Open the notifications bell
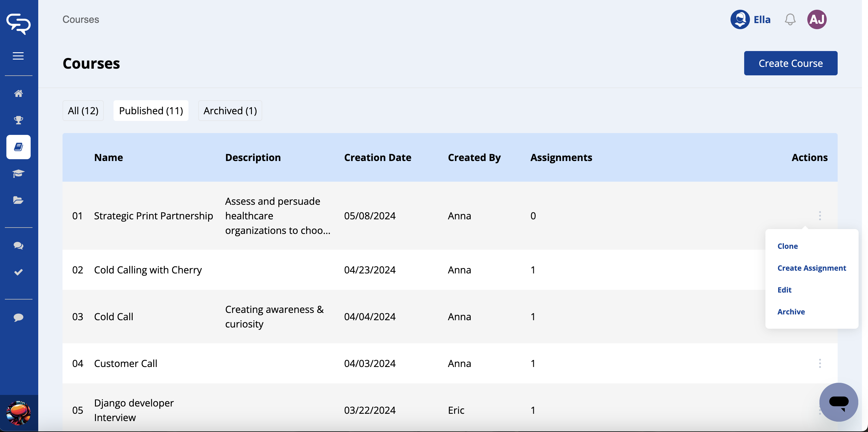This screenshot has width=868, height=432. (790, 19)
